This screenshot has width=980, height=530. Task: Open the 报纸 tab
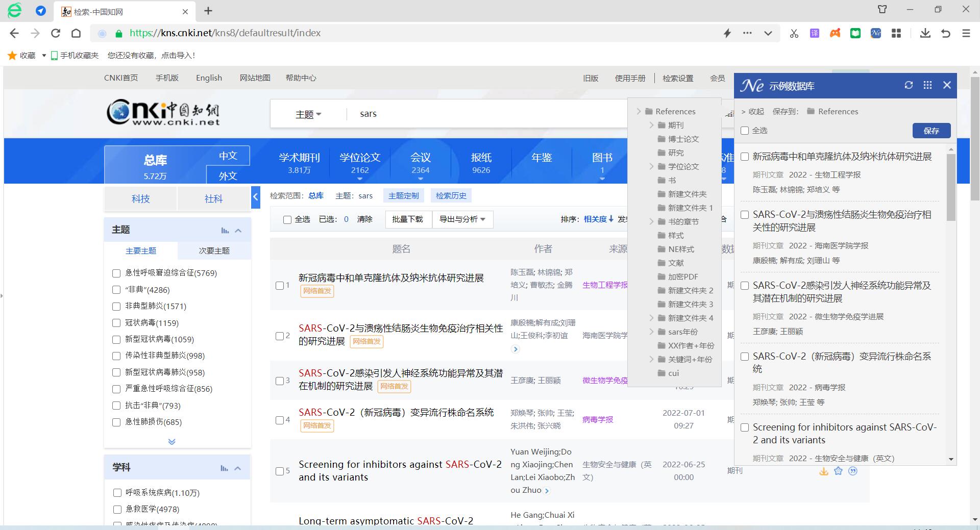(x=481, y=163)
